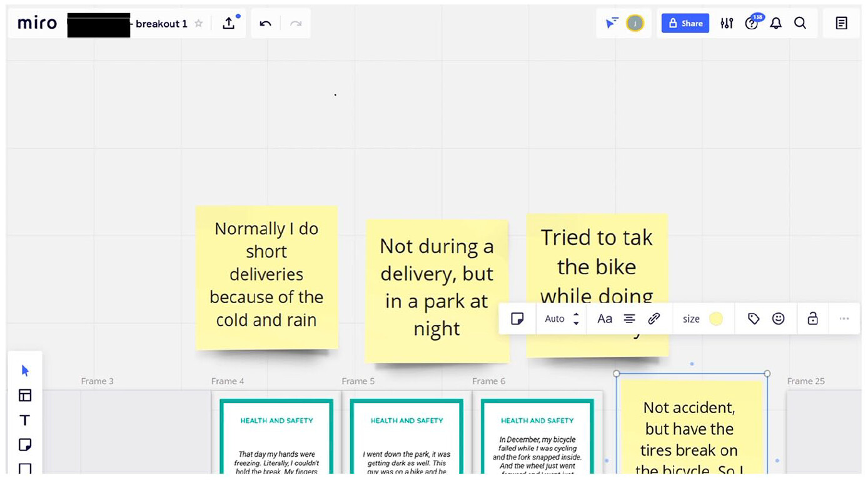The image size is (868, 480).
Task: Select the sticky note tool in sidebar
Action: [x=25, y=445]
